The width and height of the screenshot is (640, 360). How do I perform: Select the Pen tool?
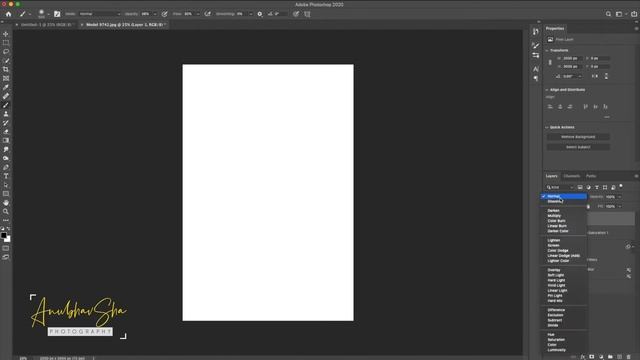6,167
